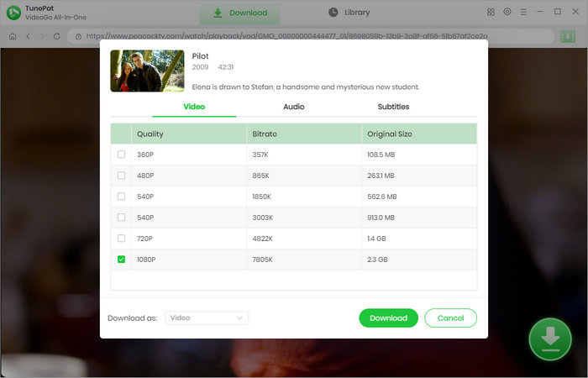Open settings gear icon
The image size is (588, 378).
click(507, 12)
